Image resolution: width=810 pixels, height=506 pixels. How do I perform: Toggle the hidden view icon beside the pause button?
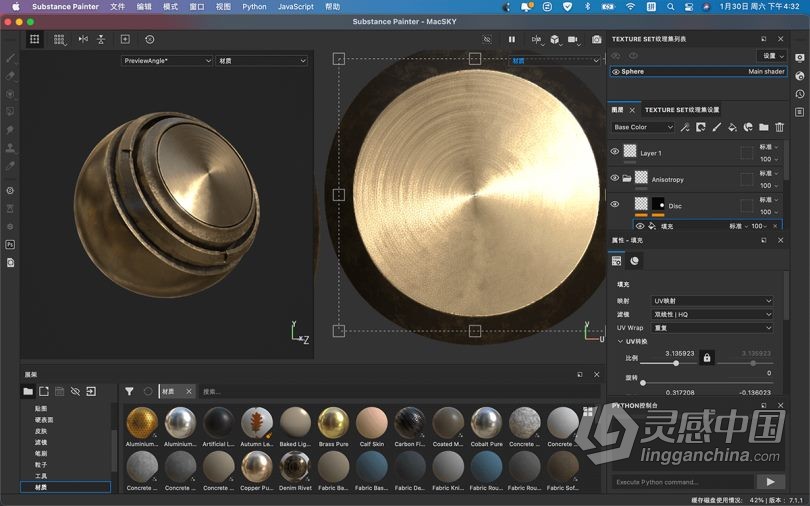(x=487, y=39)
